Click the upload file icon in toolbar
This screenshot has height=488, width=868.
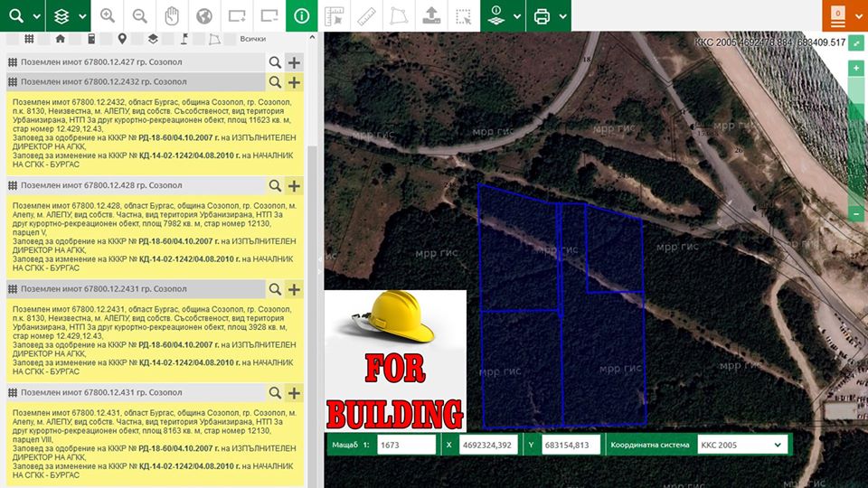[x=430, y=16]
